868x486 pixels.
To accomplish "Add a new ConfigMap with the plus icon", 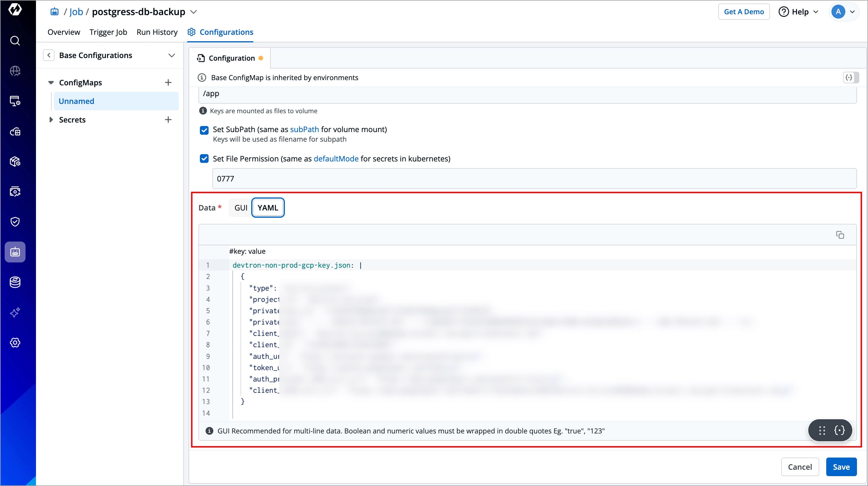I will [x=168, y=83].
